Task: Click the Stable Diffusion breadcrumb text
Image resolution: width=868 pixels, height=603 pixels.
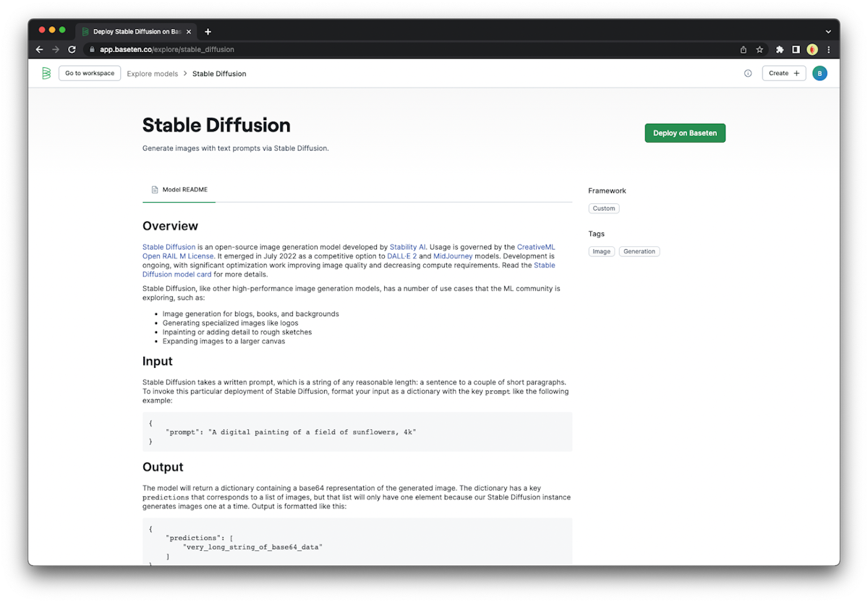Action: 219,74
